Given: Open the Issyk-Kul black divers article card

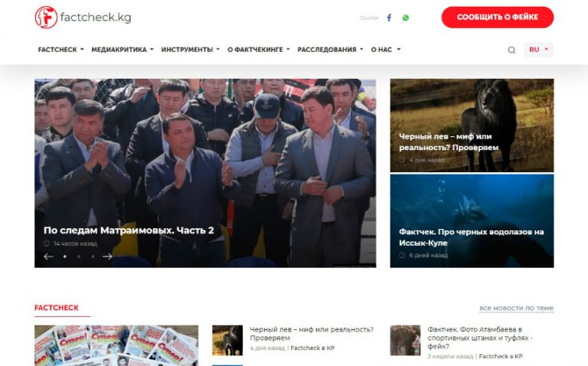Looking at the screenshot, I should pyautogui.click(x=472, y=221).
